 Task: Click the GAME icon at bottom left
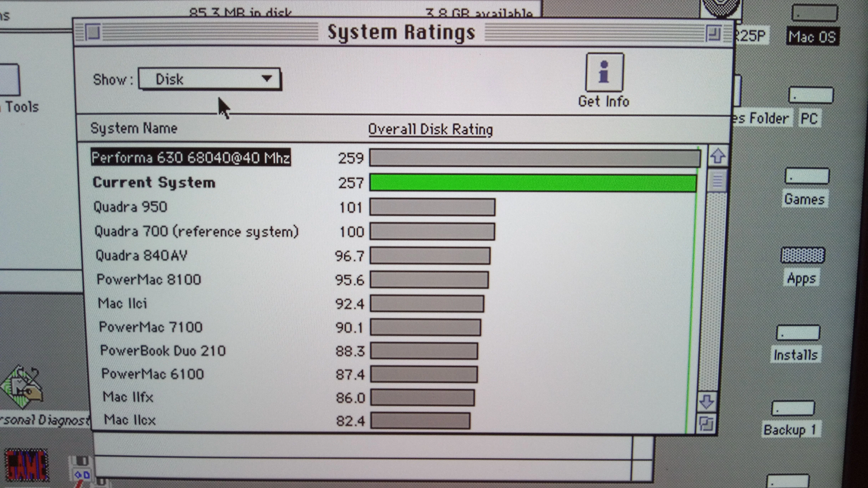tap(27, 465)
